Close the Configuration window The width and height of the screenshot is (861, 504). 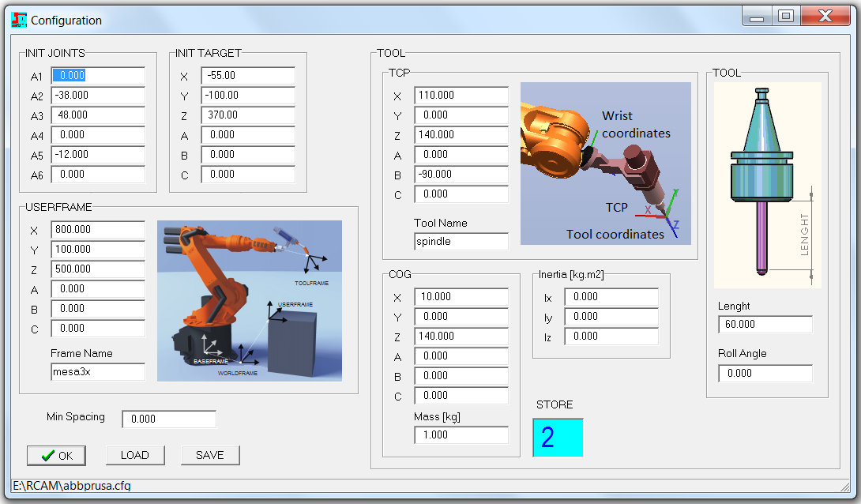[x=825, y=17]
